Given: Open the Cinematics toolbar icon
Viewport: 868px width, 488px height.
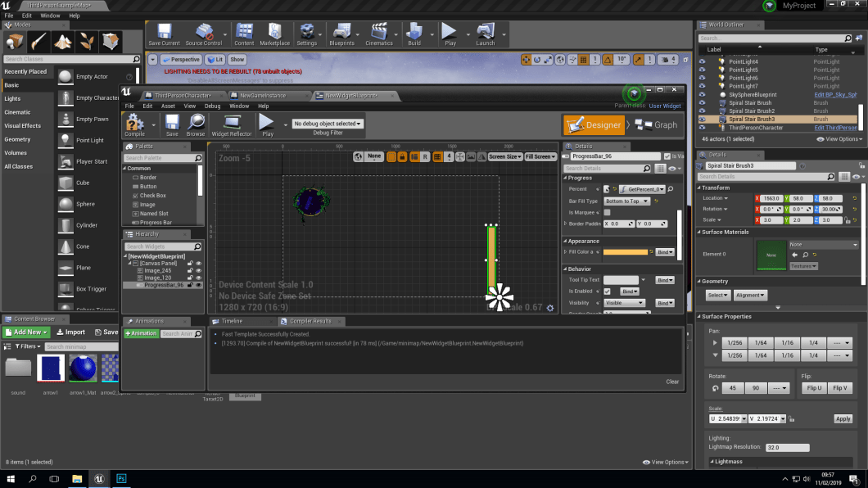Looking at the screenshot, I should pyautogui.click(x=378, y=34).
